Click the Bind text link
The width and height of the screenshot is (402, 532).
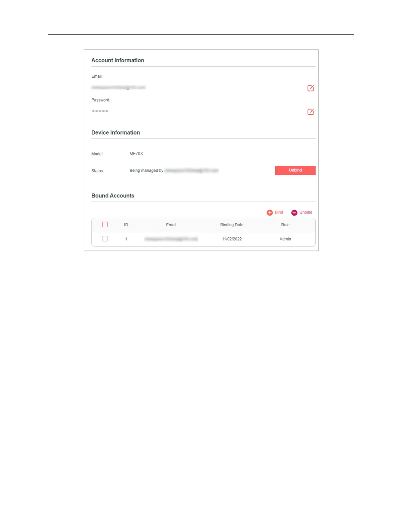279,213
